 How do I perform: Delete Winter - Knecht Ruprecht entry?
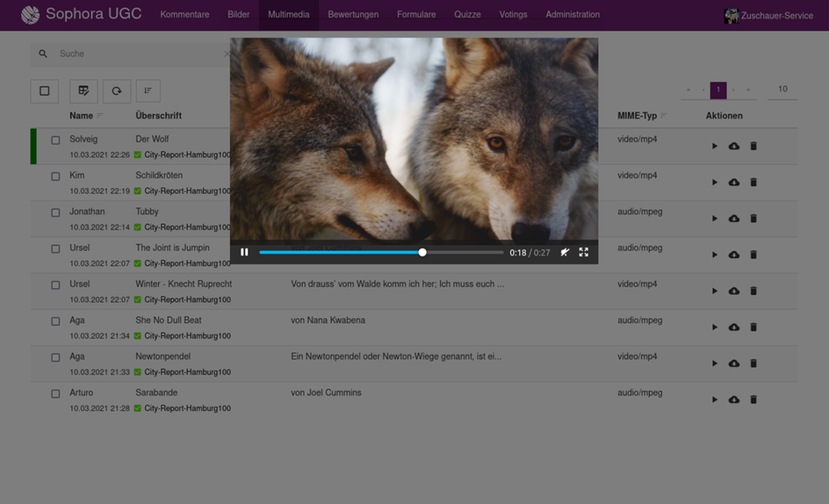[753, 291]
